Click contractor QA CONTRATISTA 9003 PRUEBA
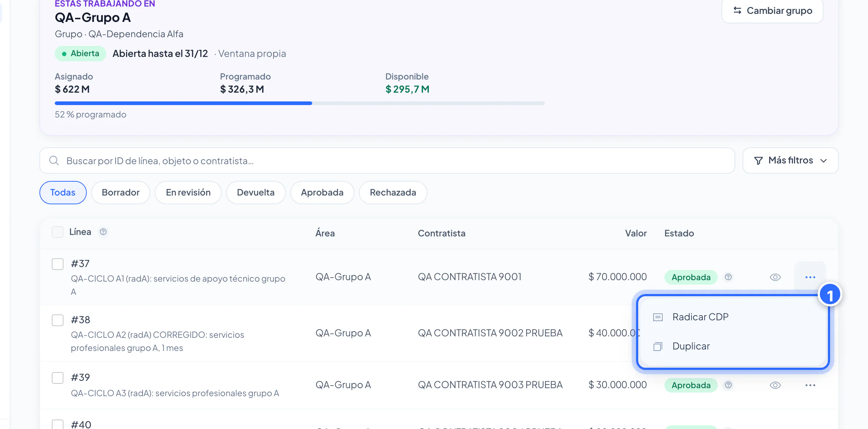 tap(490, 385)
